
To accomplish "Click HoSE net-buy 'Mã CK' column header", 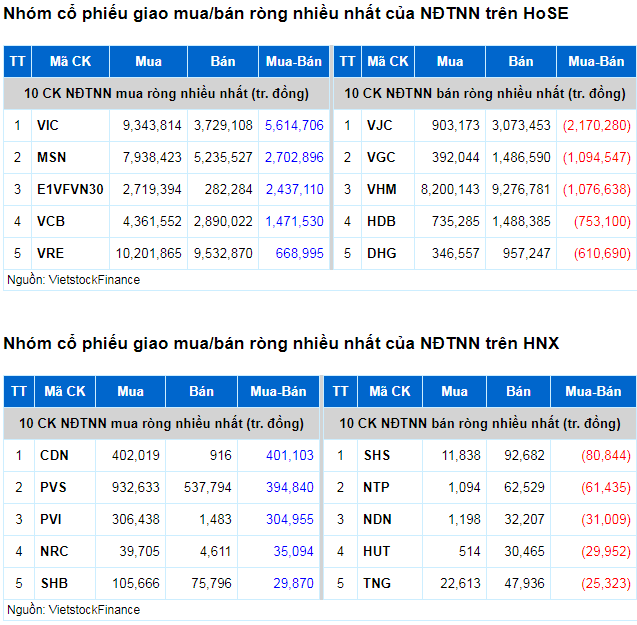I will pos(70,61).
